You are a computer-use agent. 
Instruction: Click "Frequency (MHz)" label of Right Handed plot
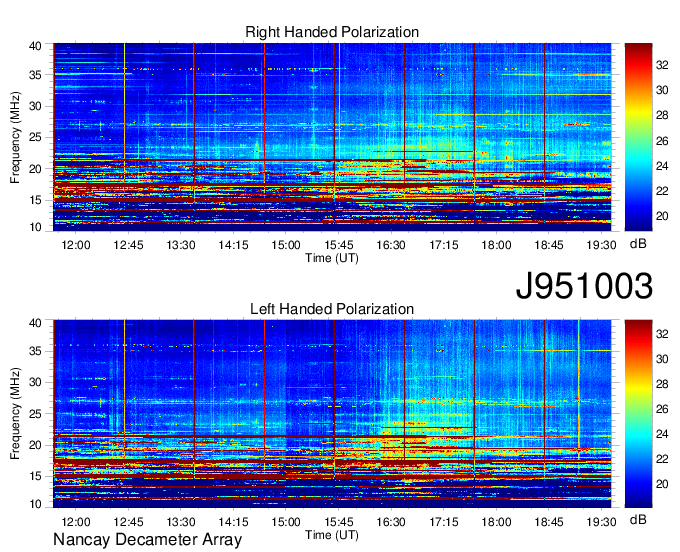coord(15,137)
